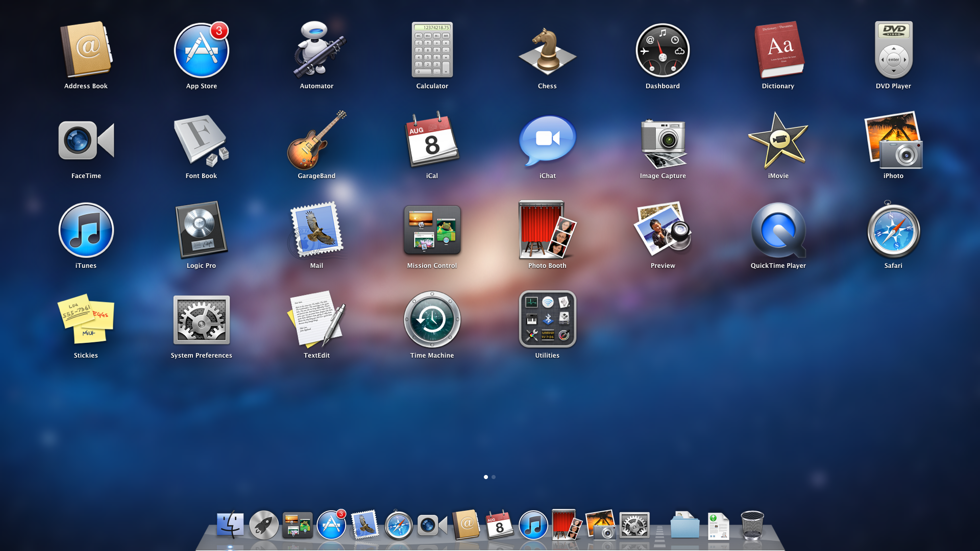Open Time Machine
Image resolution: width=980 pixels, height=551 pixels.
pos(432,320)
